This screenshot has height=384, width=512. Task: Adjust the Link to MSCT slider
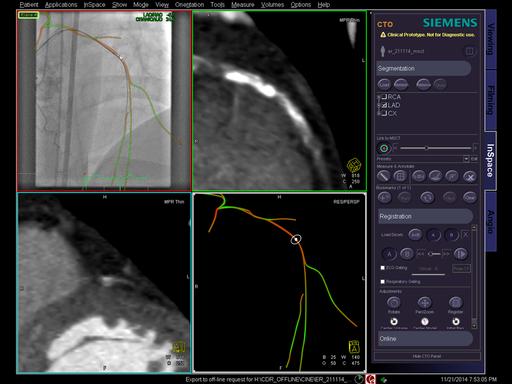pos(435,148)
